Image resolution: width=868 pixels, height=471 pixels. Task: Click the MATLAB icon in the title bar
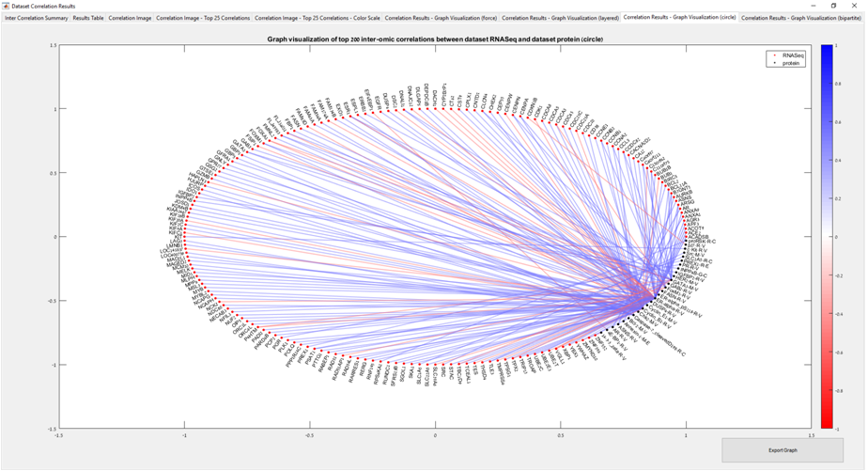tap(6, 6)
